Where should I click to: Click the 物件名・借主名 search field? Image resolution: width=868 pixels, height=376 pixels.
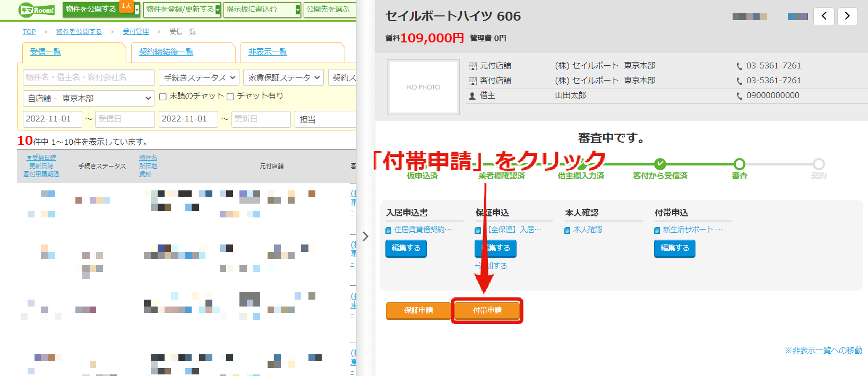(89, 77)
